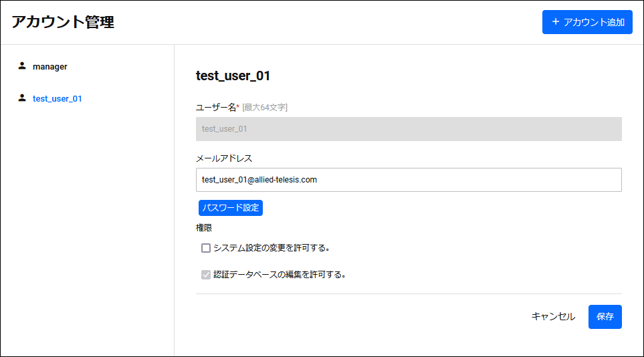Select the manager account in the list
644x357 pixels.
click(49, 67)
